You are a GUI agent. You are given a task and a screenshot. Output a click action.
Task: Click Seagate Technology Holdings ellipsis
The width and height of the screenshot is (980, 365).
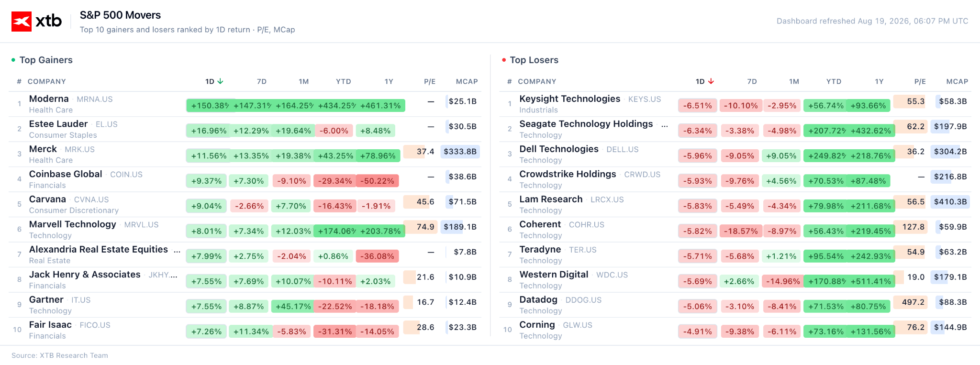click(x=665, y=124)
